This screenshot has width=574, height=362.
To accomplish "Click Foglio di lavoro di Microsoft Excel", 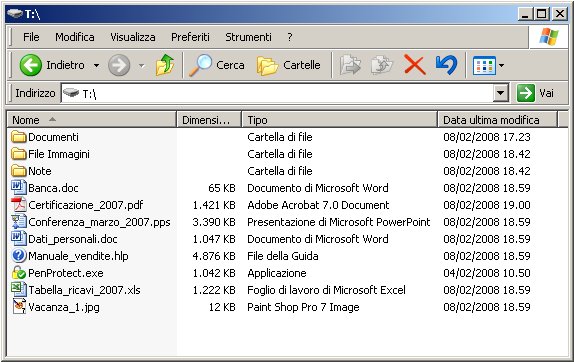I will click(x=326, y=290).
